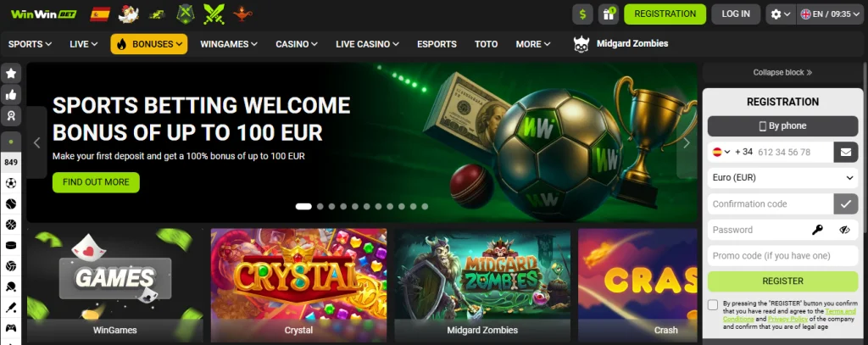The height and width of the screenshot is (345, 868).
Task: Select the third banner carousel dot
Action: (331, 207)
